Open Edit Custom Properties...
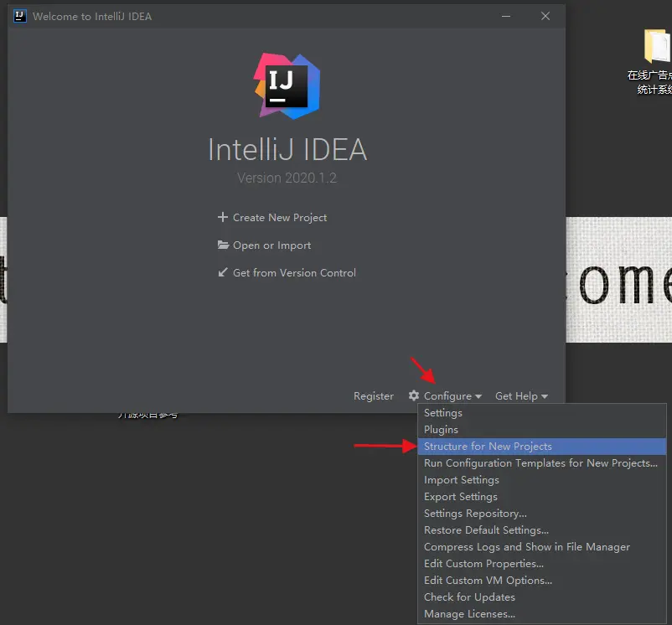This screenshot has width=672, height=625. click(x=542, y=563)
